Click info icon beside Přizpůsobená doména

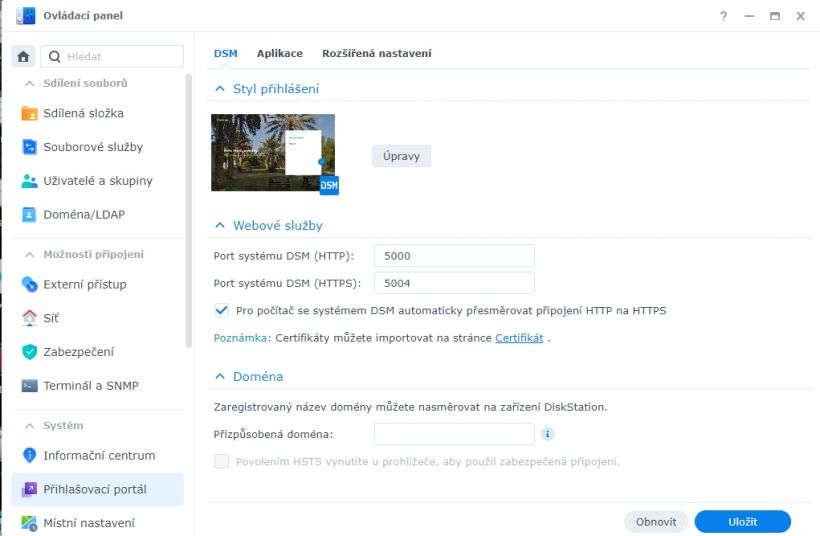547,434
